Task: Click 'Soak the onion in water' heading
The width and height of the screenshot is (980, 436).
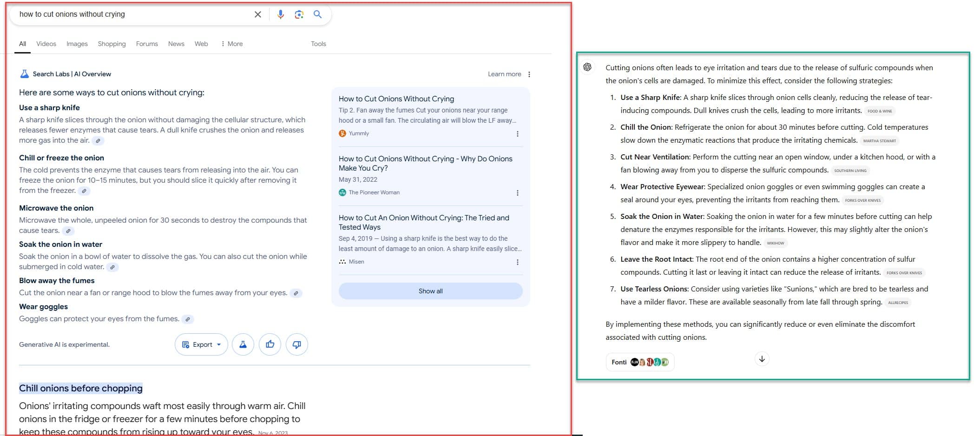Action: [60, 244]
